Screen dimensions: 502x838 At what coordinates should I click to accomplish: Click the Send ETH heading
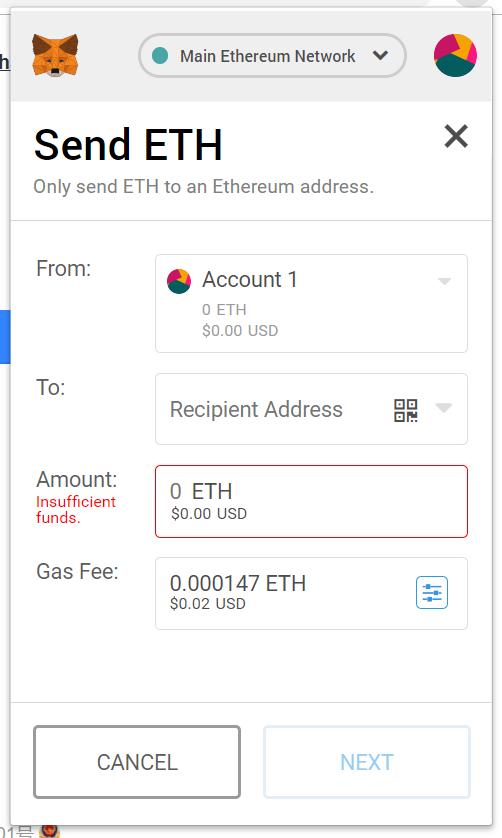click(128, 145)
